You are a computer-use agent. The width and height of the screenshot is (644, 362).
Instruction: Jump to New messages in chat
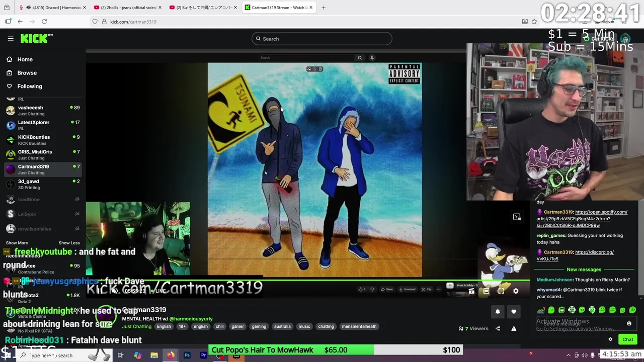tap(584, 269)
